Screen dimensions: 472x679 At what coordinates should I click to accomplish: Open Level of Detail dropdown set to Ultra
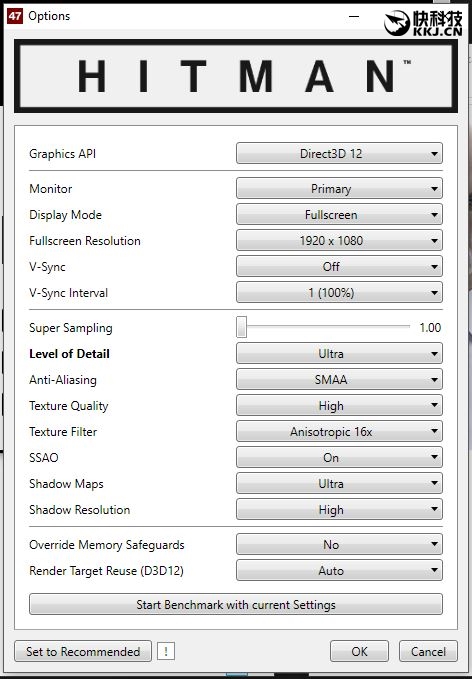tap(339, 353)
